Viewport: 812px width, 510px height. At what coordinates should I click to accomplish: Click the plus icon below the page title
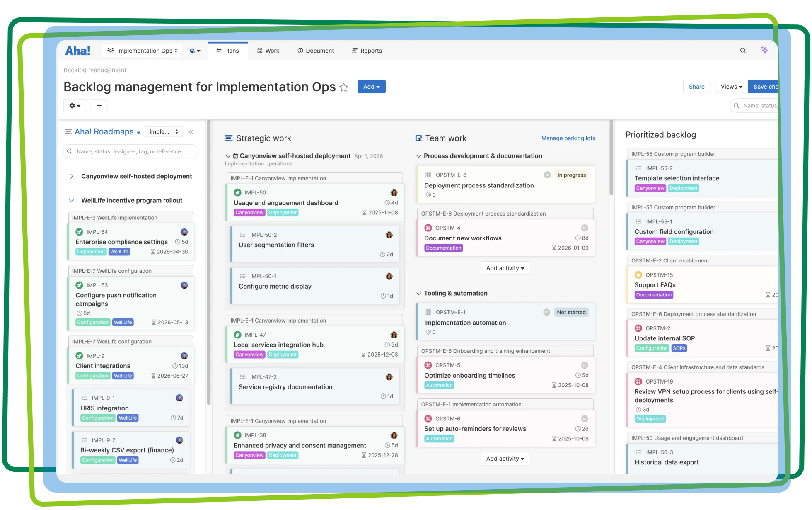click(x=99, y=106)
